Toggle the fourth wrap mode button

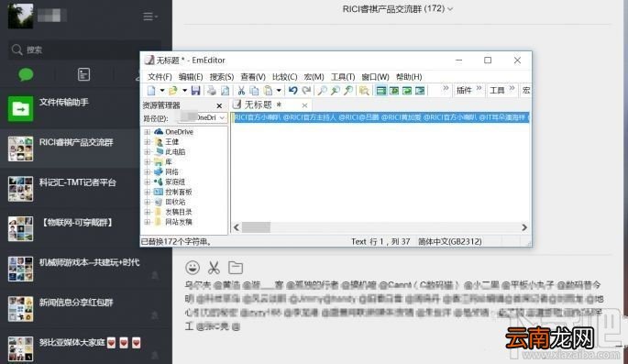420,91
